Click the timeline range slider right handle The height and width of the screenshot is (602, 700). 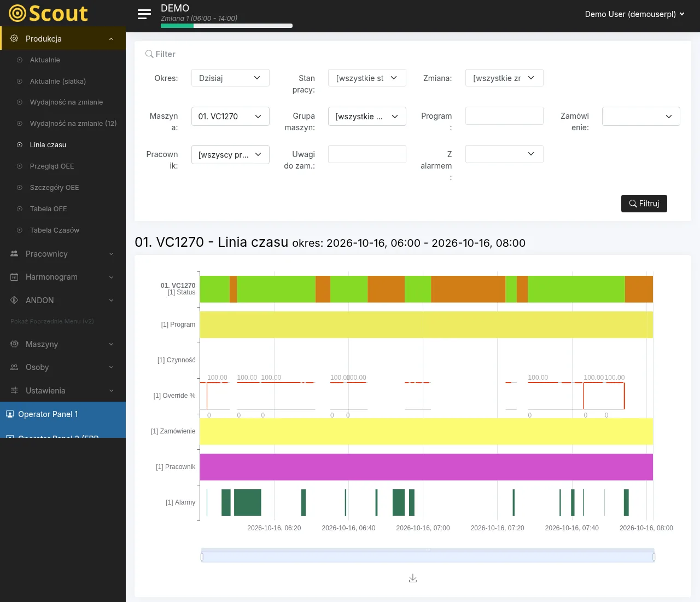pyautogui.click(x=654, y=557)
